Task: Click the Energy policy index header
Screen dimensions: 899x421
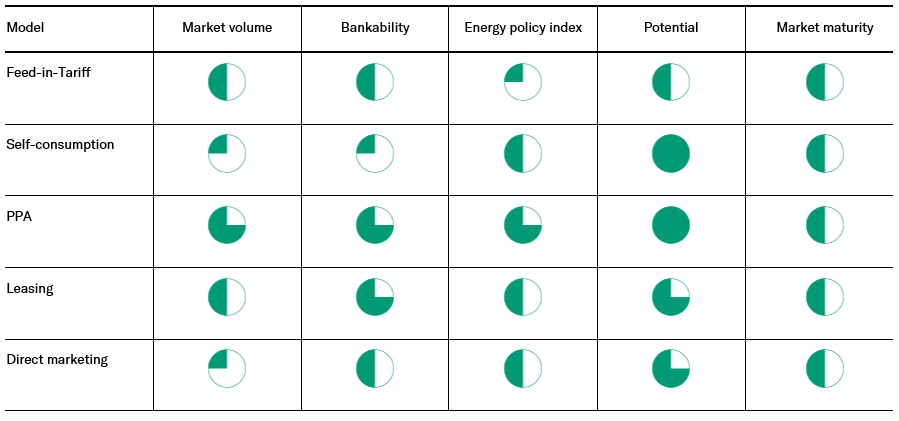Action: tap(523, 28)
